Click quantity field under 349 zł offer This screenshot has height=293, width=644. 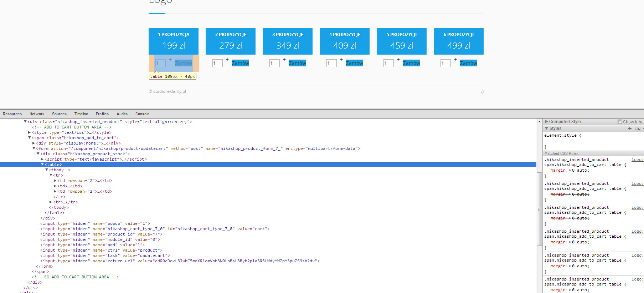point(274,63)
